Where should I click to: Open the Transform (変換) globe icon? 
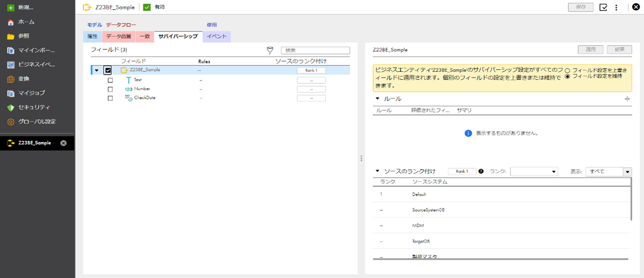11,79
